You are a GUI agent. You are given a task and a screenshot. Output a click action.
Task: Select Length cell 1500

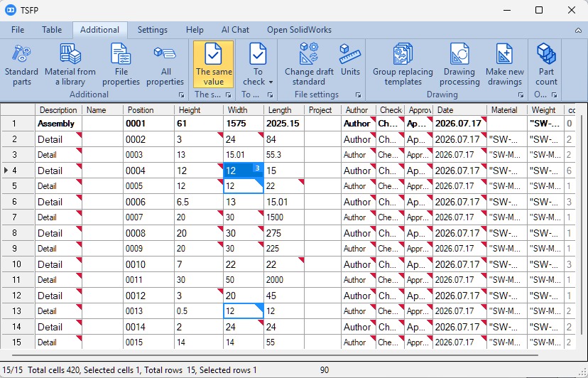click(x=284, y=217)
